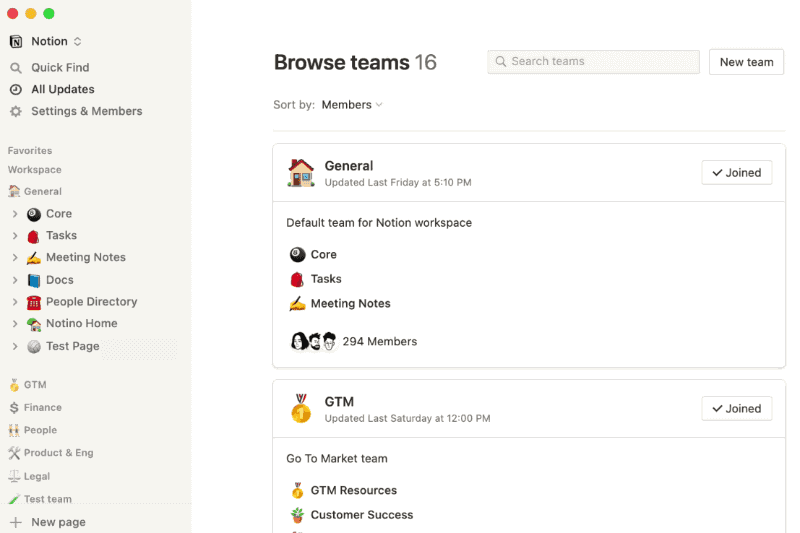Select the Finance team in sidebar
This screenshot has width=800, height=533.
tap(35, 408)
